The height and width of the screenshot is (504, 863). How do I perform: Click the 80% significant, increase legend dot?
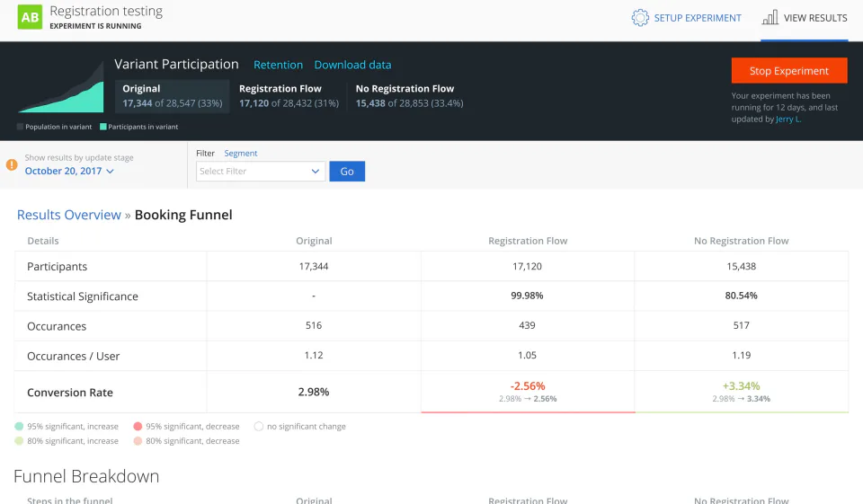point(19,441)
